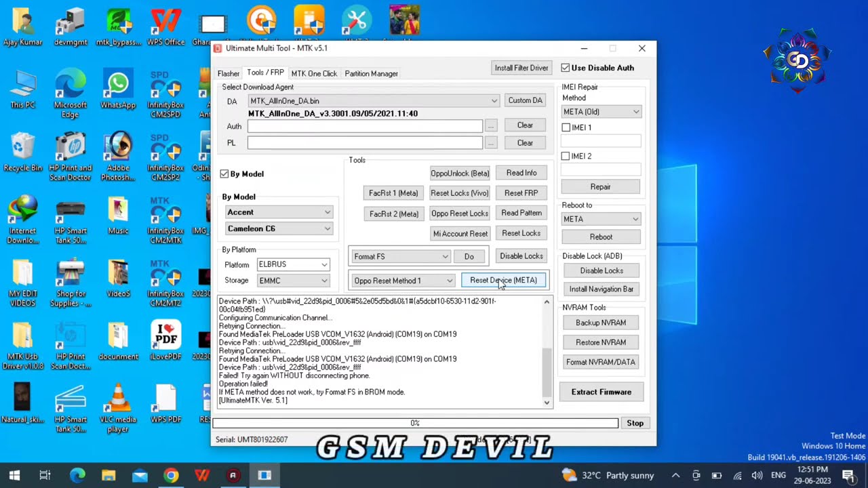Click the 0% progress bar
This screenshot has height=488, width=868.
click(415, 423)
